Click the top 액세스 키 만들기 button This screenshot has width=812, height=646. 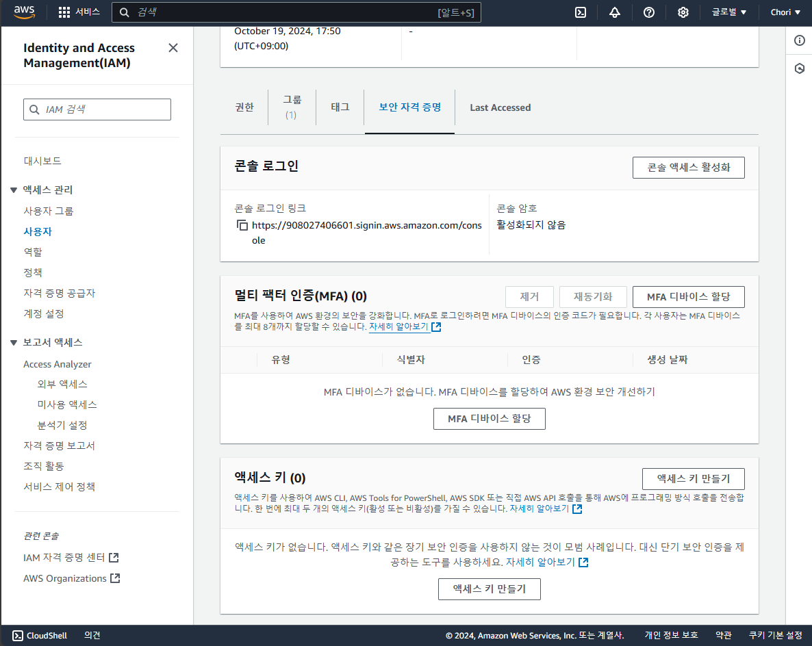click(x=694, y=479)
